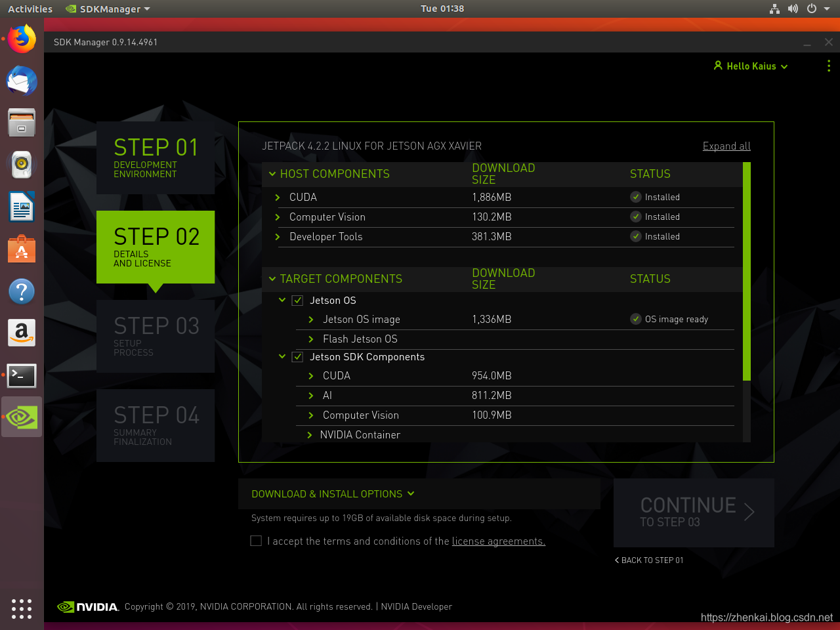Viewport: 840px width, 630px height.
Task: Click the OS image ready checkmark
Action: [x=636, y=319]
